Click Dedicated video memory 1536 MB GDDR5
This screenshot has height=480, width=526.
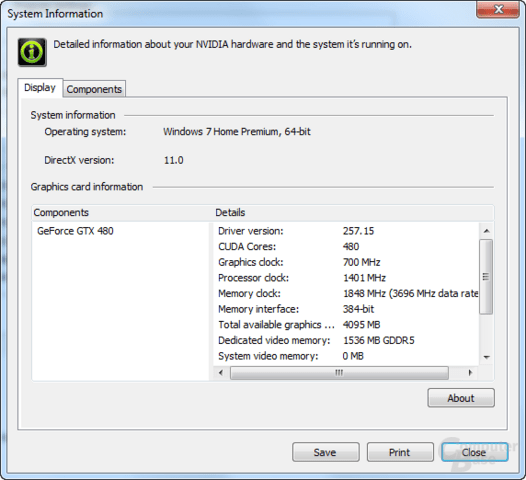click(x=378, y=340)
